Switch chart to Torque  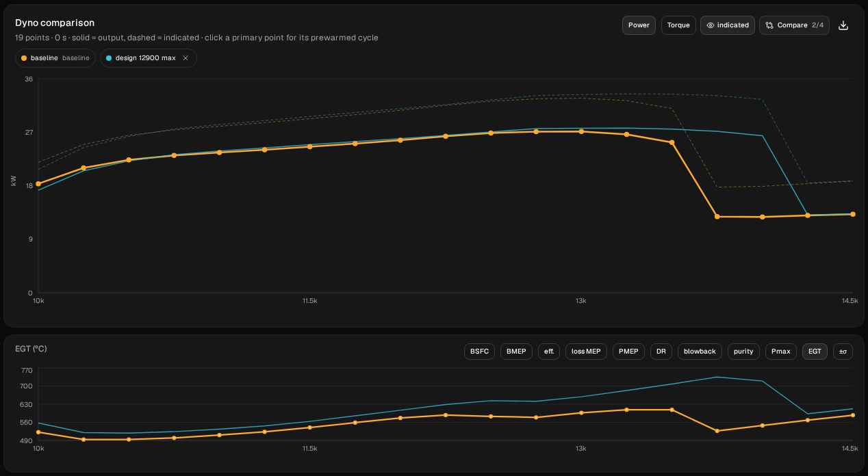[x=678, y=25]
